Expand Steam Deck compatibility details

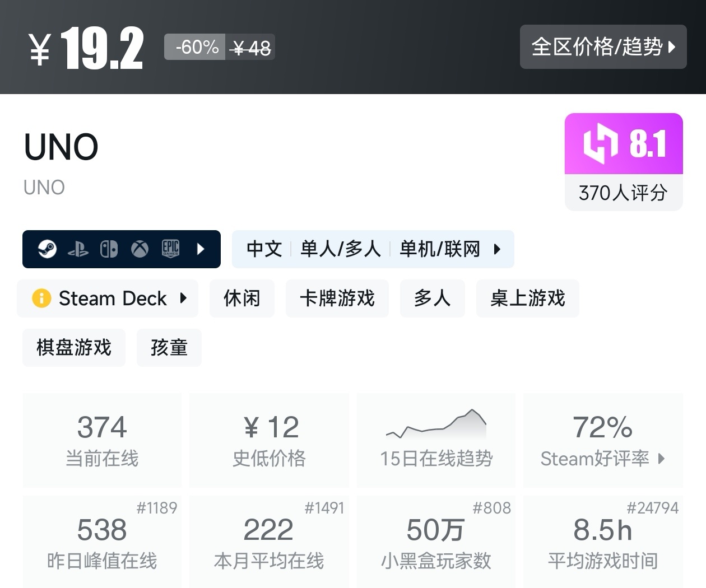pos(183,298)
